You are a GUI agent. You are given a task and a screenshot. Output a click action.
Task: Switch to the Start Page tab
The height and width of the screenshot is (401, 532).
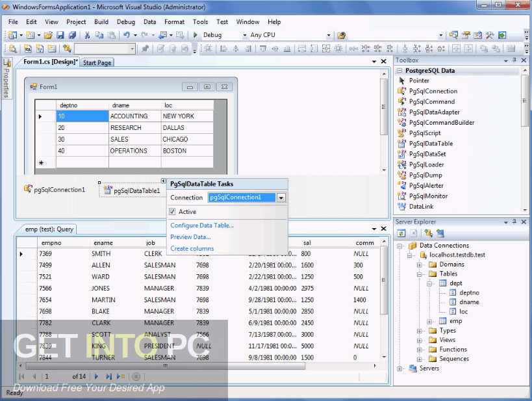click(x=97, y=62)
